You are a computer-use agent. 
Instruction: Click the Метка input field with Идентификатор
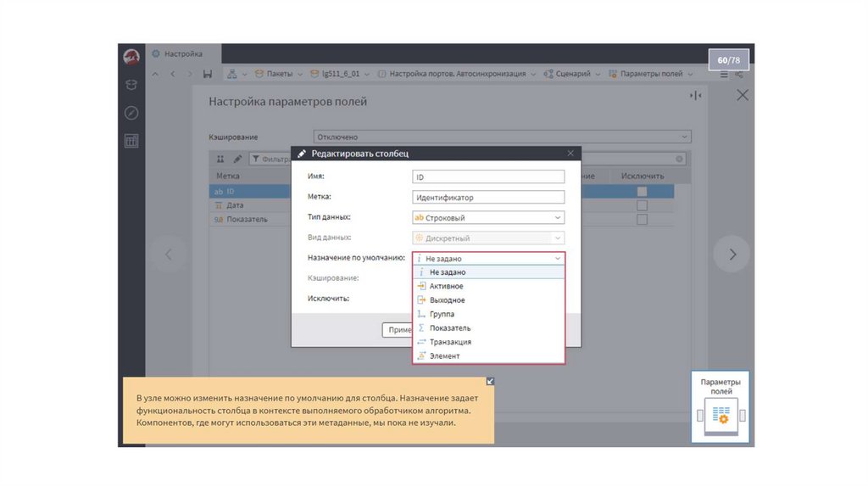point(487,198)
